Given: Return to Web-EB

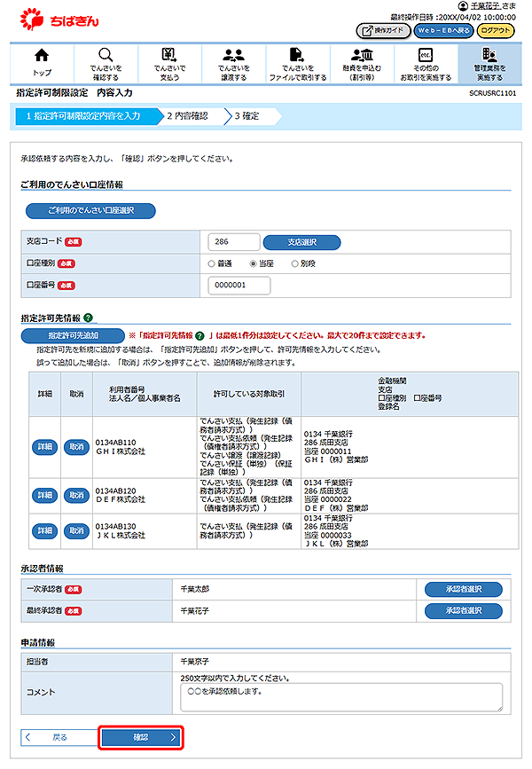Looking at the screenshot, I should click(x=443, y=30).
